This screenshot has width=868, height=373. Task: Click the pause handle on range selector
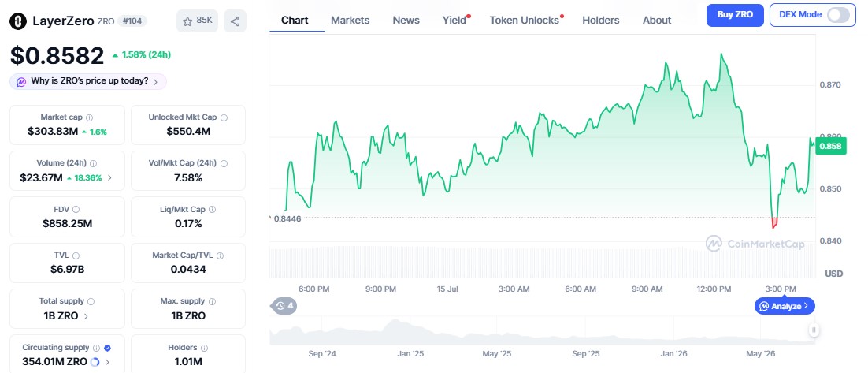click(814, 330)
